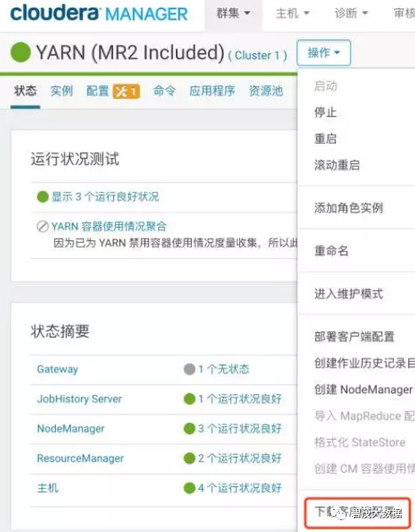
Task: Click the green status dot for JobHistory Server
Action: pos(189,398)
